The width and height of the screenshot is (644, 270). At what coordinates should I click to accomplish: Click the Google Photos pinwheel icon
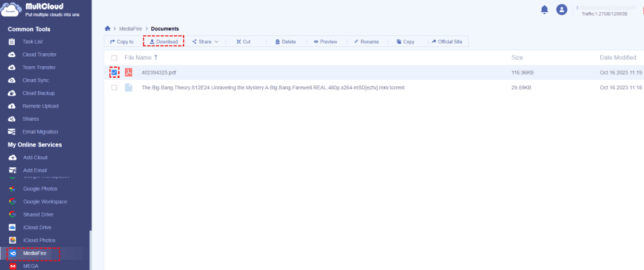tap(12, 189)
